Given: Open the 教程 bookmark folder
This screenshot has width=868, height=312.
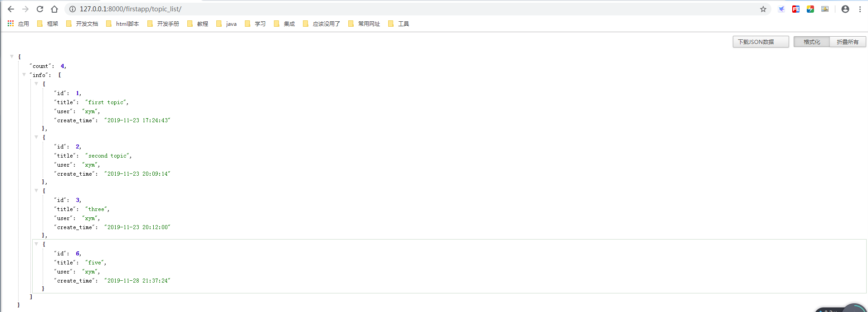Looking at the screenshot, I should [198, 24].
